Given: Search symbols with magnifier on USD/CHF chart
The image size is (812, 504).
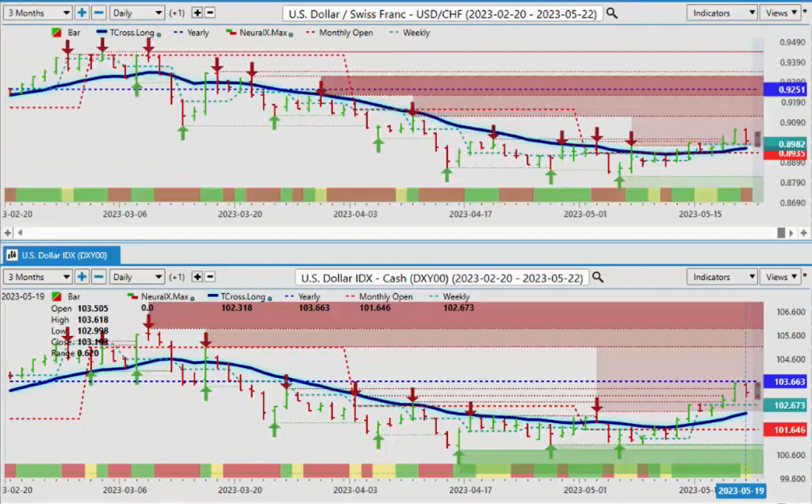Looking at the screenshot, I should (611, 13).
